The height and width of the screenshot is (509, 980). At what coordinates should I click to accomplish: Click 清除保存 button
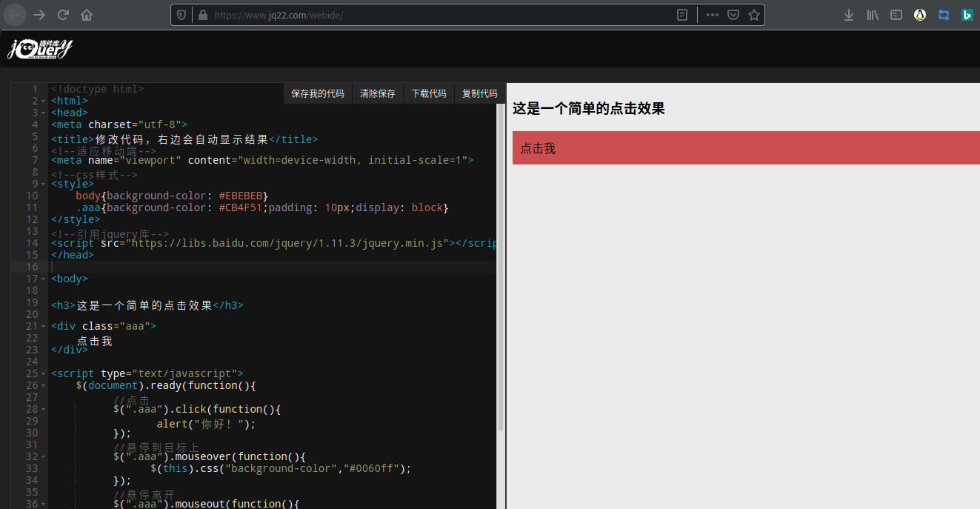click(x=378, y=93)
